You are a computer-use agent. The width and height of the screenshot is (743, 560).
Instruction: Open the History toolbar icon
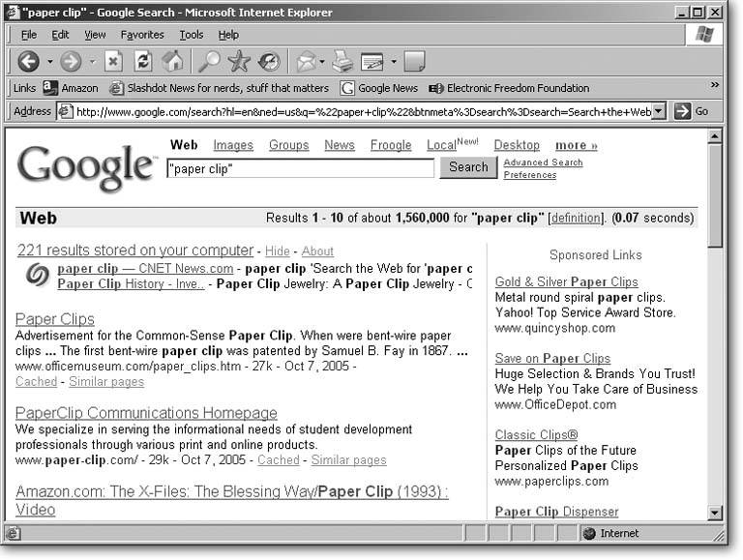click(269, 61)
